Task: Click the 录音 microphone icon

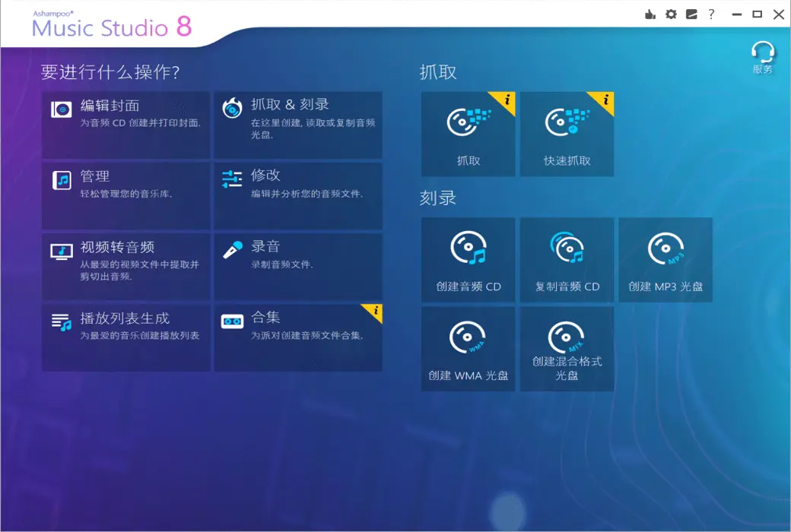Action: point(233,250)
